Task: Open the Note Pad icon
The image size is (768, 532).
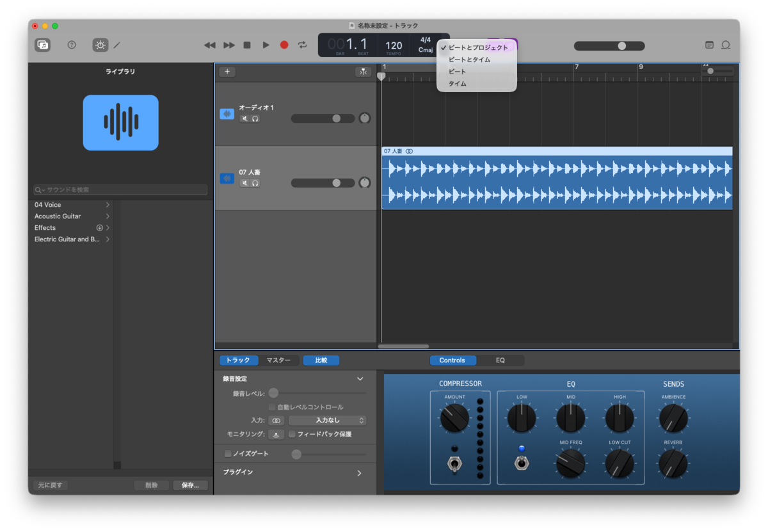Action: 709,45
